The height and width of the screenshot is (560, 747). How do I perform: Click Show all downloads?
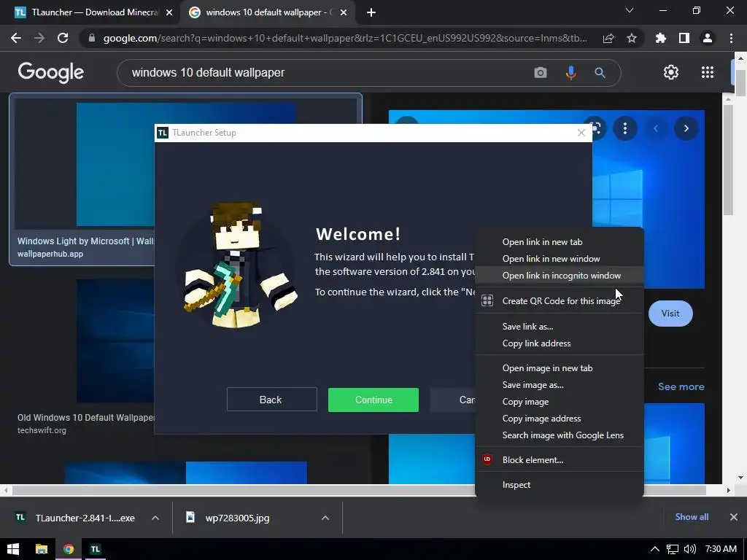click(692, 517)
